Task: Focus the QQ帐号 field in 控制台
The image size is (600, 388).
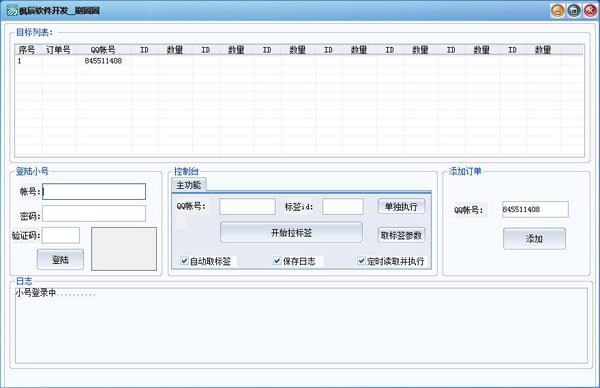Action: click(247, 207)
